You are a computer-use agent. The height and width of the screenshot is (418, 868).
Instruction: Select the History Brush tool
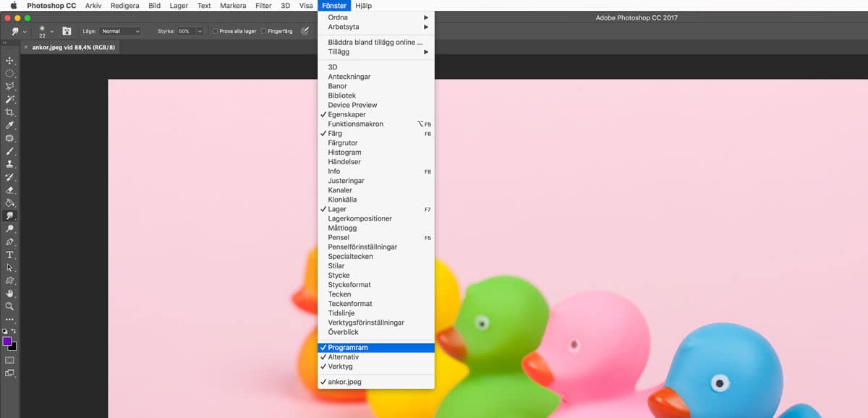[10, 177]
